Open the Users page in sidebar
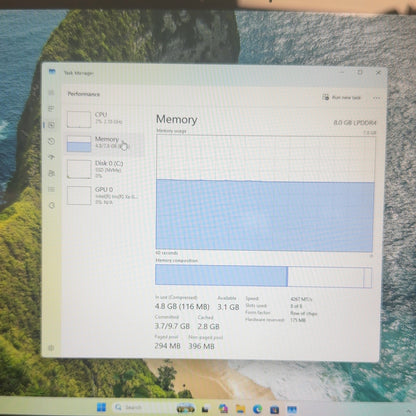 51,173
